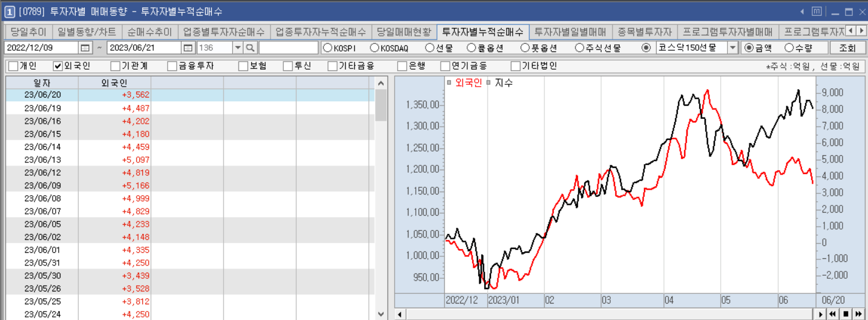Click the table scrollbar down arrow
This screenshot has width=868, height=320.
click(381, 314)
